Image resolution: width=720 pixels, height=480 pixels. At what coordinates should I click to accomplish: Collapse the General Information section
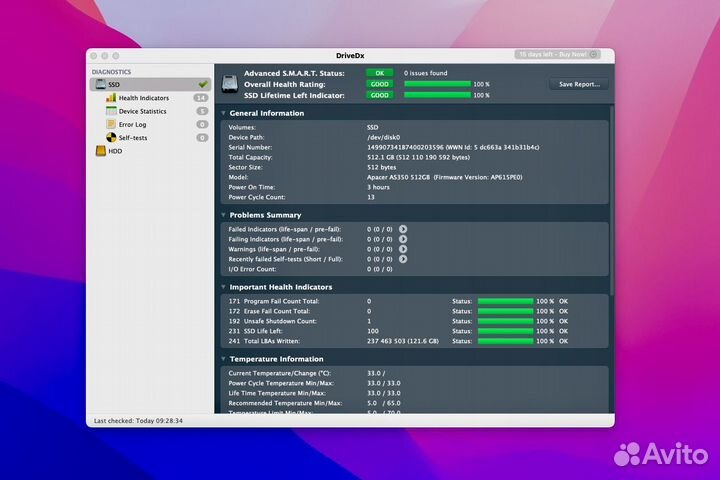click(x=223, y=113)
